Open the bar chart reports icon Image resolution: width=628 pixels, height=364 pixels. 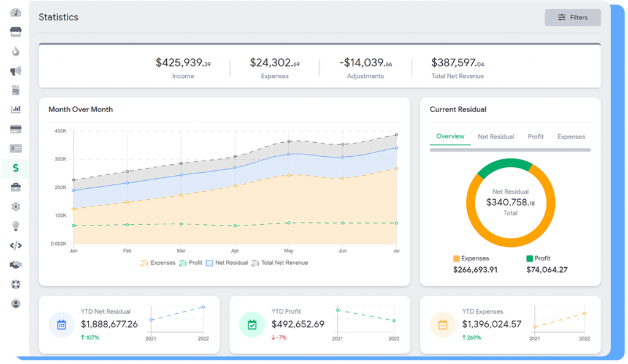click(x=16, y=110)
